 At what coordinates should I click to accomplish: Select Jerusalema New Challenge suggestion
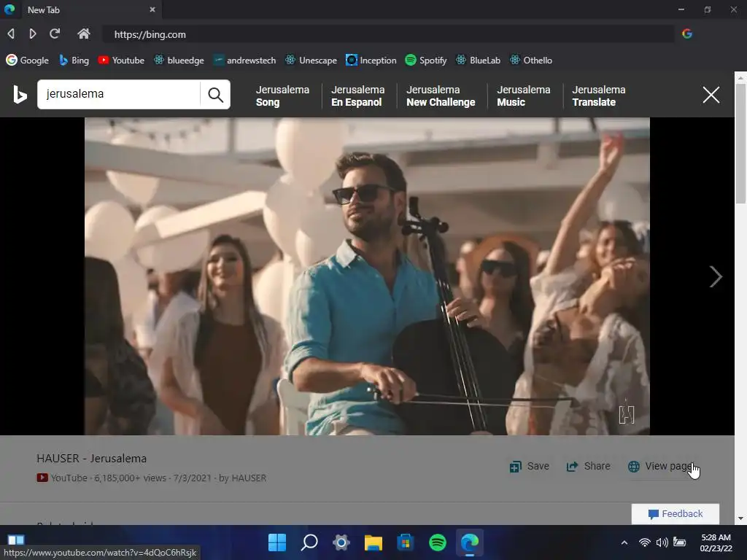point(441,96)
